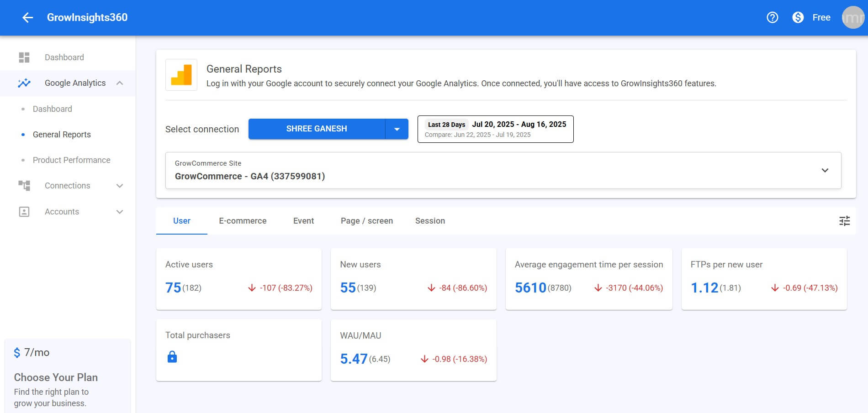Switch to the E-commerce tab

pyautogui.click(x=243, y=221)
